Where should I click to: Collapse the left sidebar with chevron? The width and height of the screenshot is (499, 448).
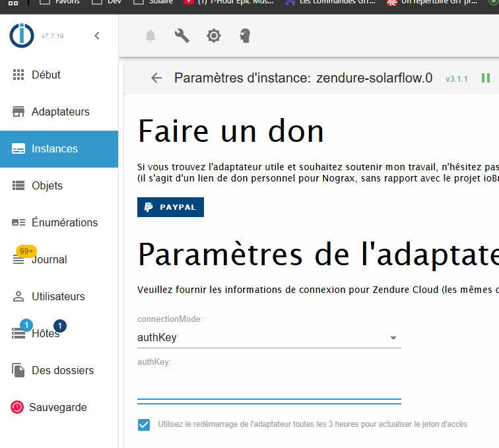(x=97, y=36)
